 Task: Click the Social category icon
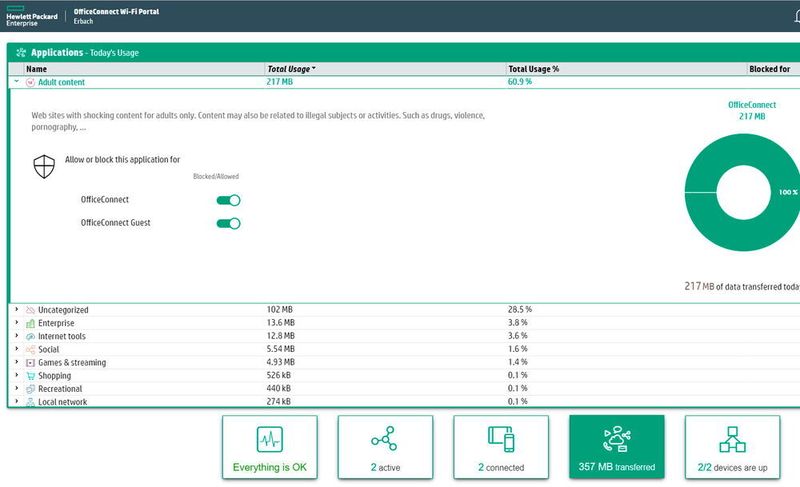30,350
